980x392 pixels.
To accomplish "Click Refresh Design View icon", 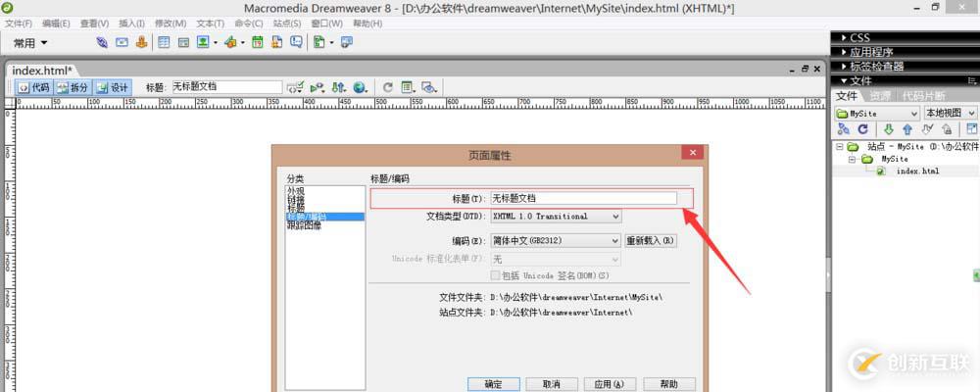I will [x=387, y=87].
